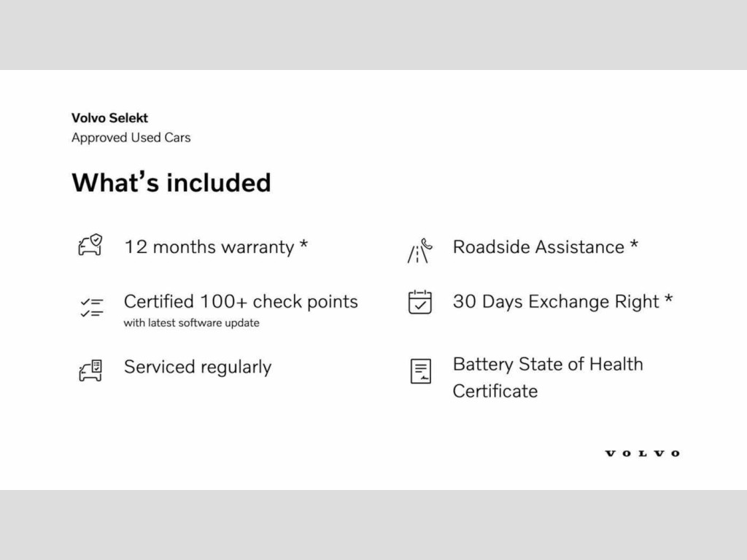Click the VOLVO wordmark logo
Image resolution: width=747 pixels, height=560 pixels.
(x=642, y=454)
